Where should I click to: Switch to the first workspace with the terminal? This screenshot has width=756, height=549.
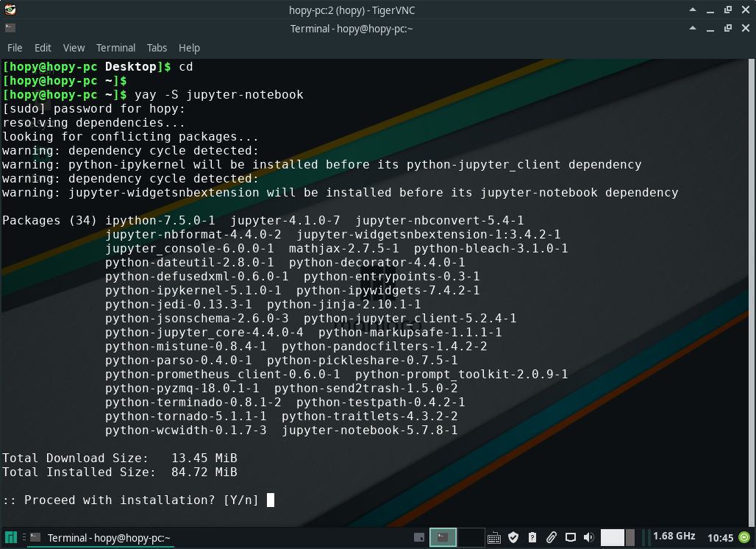click(443, 537)
